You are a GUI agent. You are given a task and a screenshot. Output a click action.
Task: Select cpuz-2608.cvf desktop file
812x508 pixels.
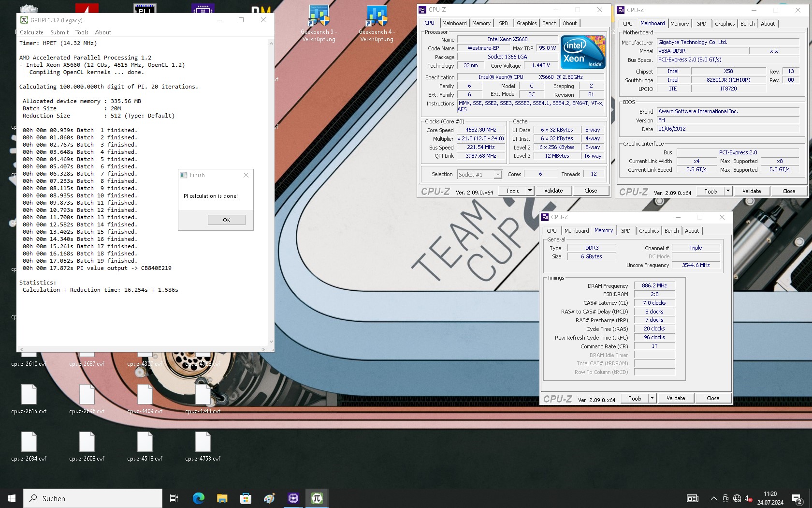87,447
